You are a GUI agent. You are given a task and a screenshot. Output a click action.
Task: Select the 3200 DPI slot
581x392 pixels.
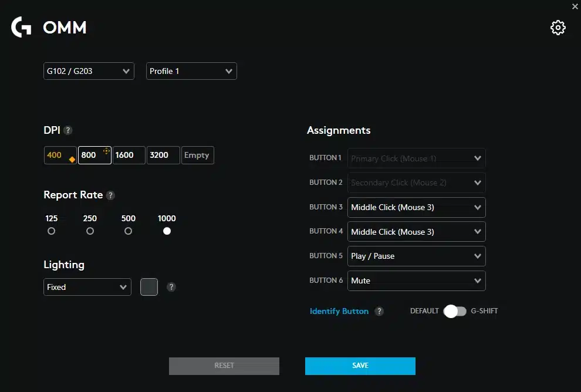click(x=163, y=156)
